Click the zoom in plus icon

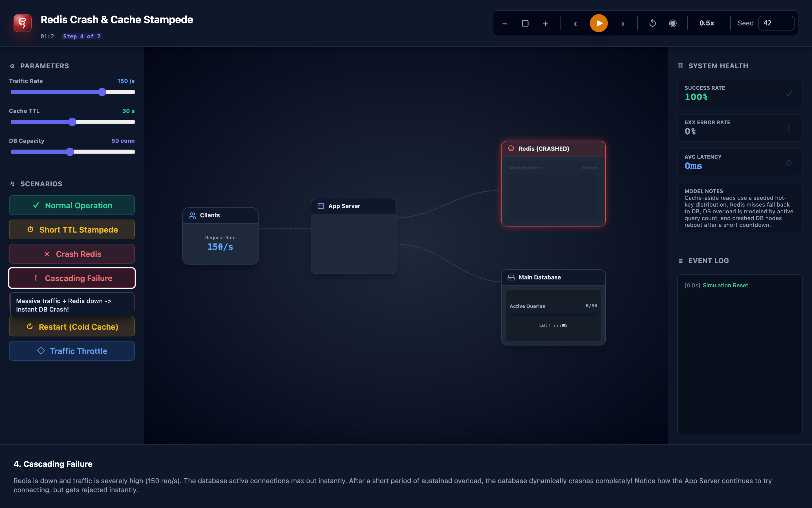pos(545,23)
